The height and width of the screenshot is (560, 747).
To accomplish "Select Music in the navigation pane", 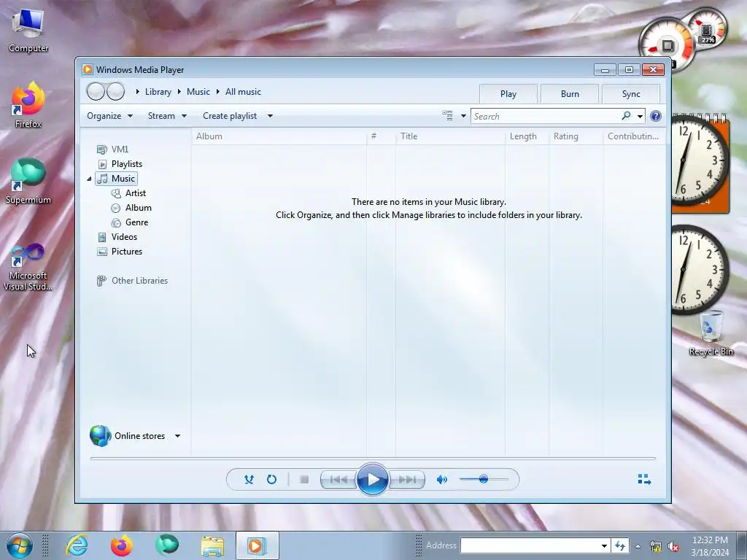I will click(116, 179).
